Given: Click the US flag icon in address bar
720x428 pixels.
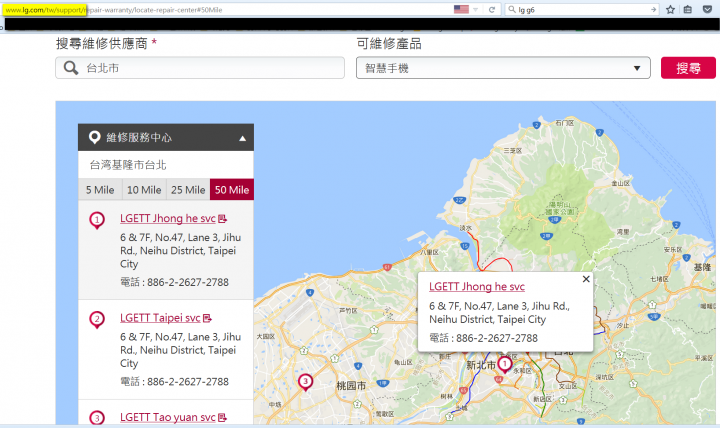Looking at the screenshot, I should pyautogui.click(x=461, y=9).
